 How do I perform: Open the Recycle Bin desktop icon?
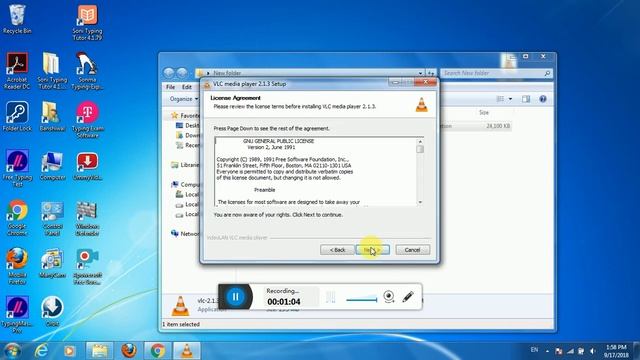point(17,19)
